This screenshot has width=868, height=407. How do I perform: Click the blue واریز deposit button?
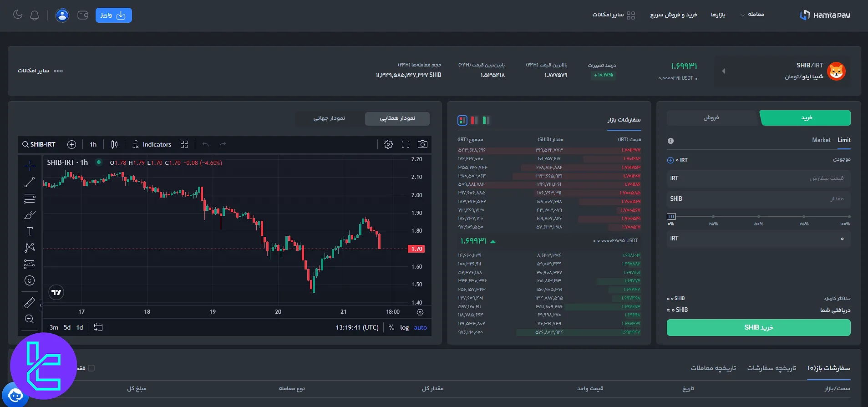[x=113, y=15]
